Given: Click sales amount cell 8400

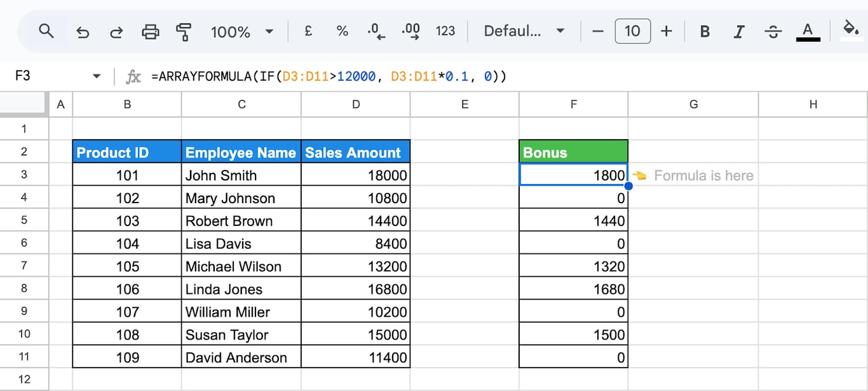Looking at the screenshot, I should point(356,243).
